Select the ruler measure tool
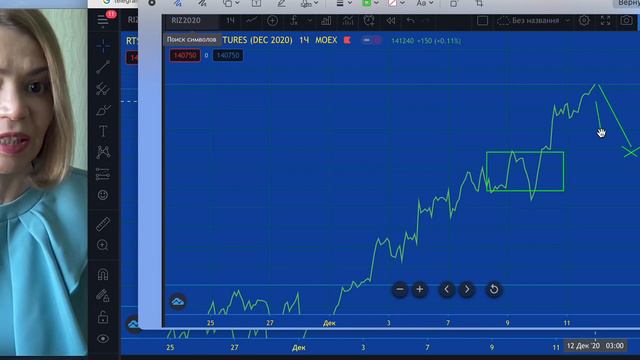Viewport: 640px width, 360px height. [x=103, y=224]
